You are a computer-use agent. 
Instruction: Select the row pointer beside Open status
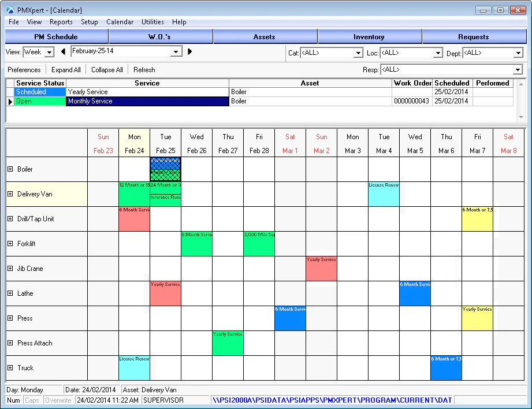(10, 101)
